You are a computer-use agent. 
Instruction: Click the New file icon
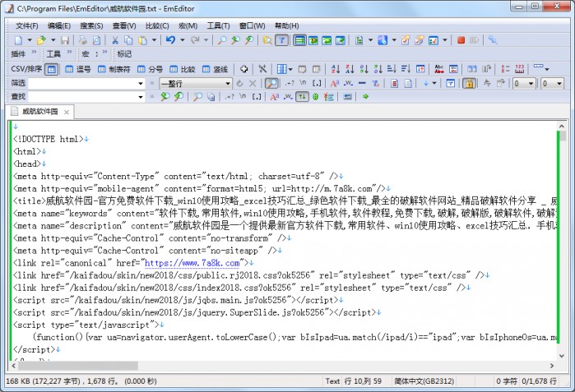click(x=18, y=40)
